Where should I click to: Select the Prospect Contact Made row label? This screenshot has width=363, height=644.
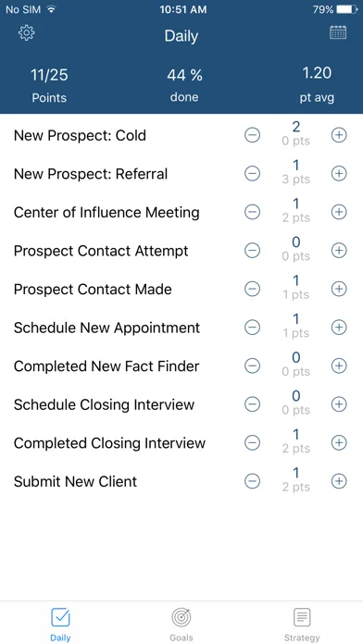coord(93,289)
